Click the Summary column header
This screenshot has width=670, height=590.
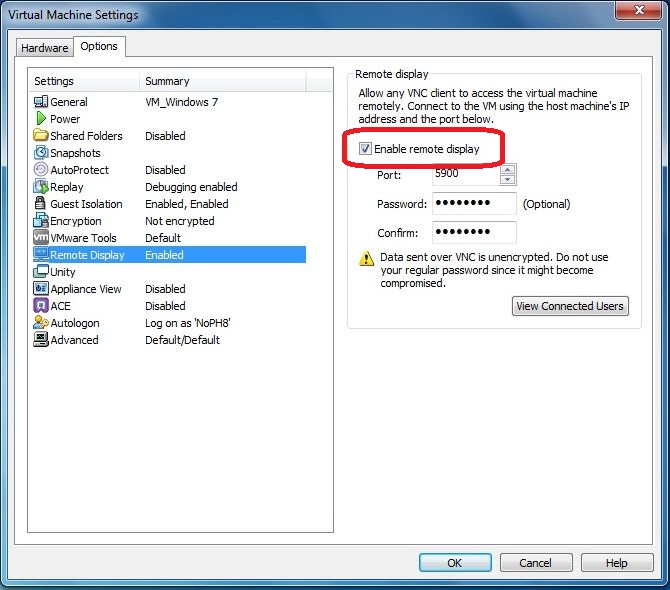coord(223,81)
